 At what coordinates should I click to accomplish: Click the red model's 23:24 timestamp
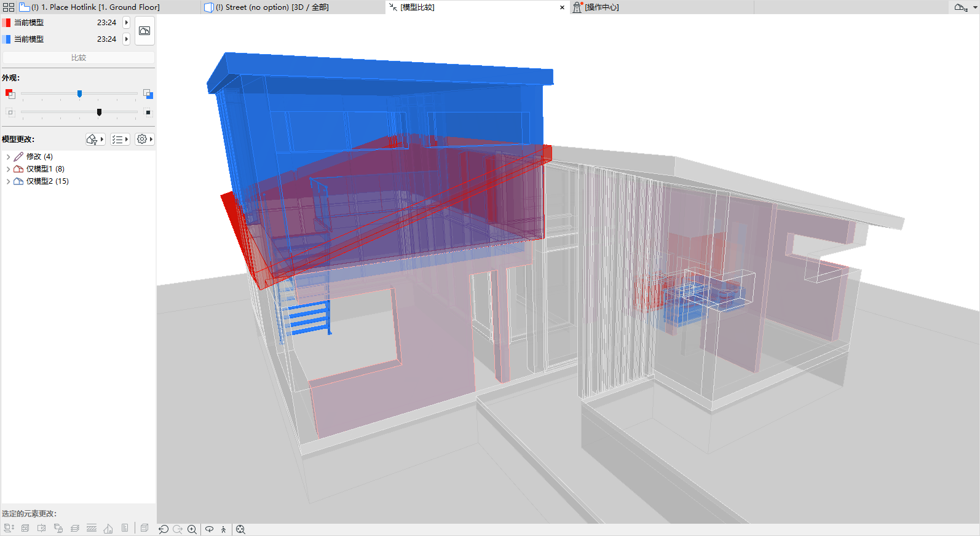(x=106, y=23)
